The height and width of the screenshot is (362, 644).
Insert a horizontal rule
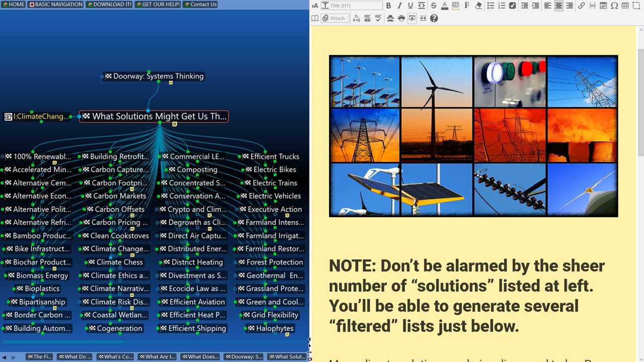[593, 6]
